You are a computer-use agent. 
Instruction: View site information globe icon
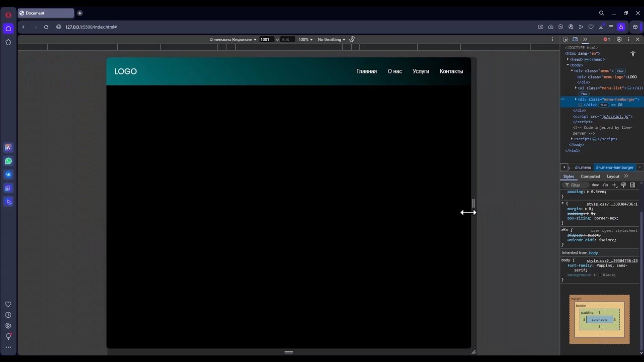59,27
